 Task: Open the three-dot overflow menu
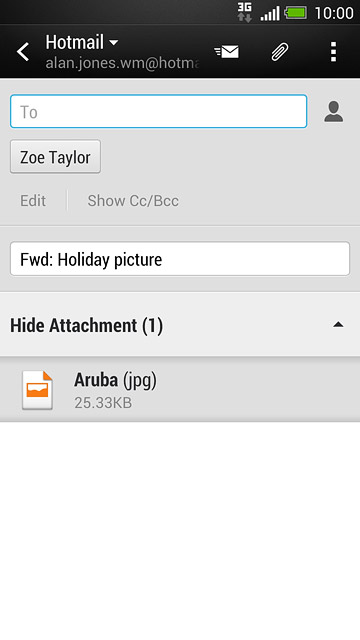coord(333,52)
